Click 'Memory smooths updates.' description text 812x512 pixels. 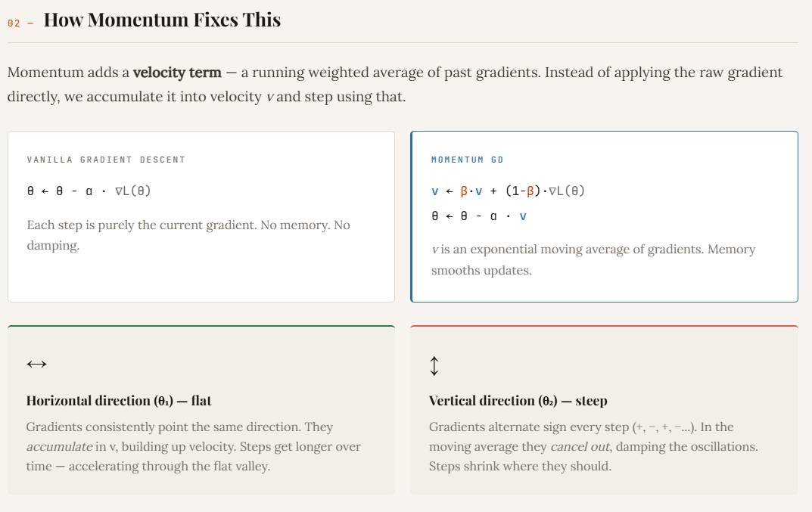click(593, 260)
